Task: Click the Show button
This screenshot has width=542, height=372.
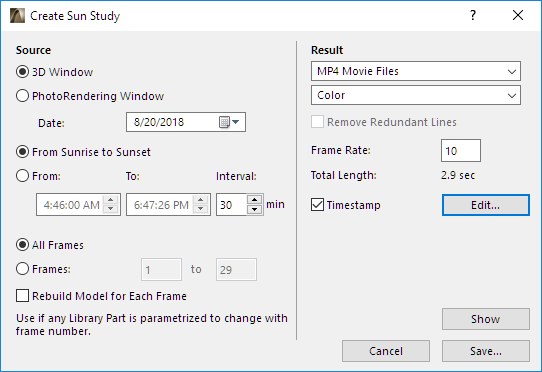Action: (486, 319)
